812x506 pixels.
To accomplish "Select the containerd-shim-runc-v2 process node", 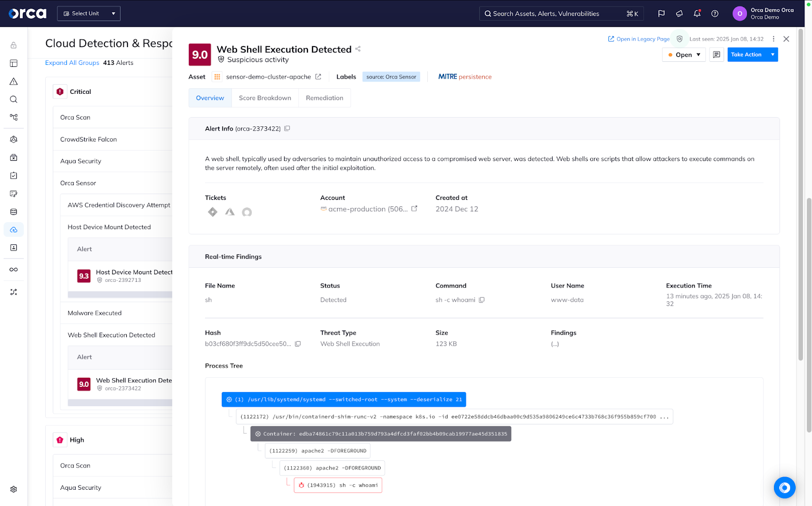I will point(454,417).
